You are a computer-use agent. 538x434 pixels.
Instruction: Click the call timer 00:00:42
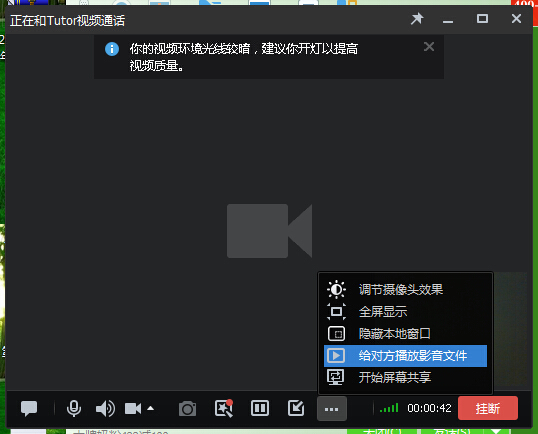click(x=429, y=408)
